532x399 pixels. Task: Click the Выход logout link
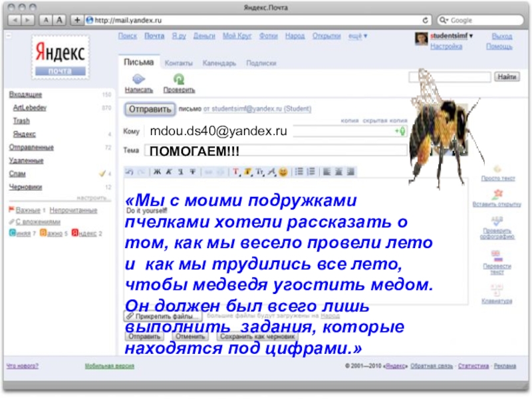502,37
